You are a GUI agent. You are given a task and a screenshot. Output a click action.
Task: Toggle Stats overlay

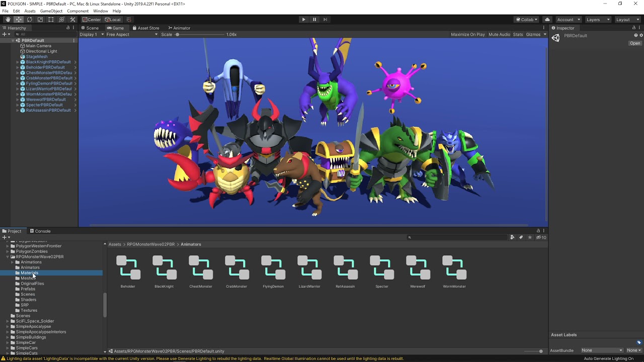pos(518,34)
